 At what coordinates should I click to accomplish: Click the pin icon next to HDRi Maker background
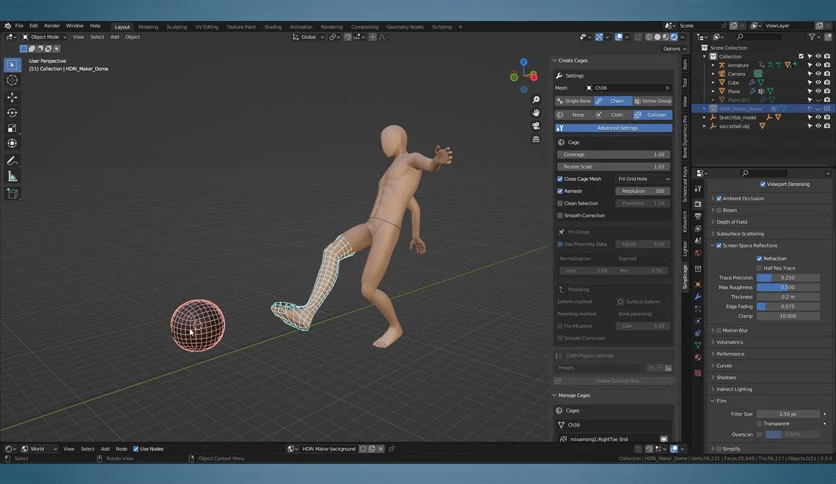pyautogui.click(x=391, y=449)
